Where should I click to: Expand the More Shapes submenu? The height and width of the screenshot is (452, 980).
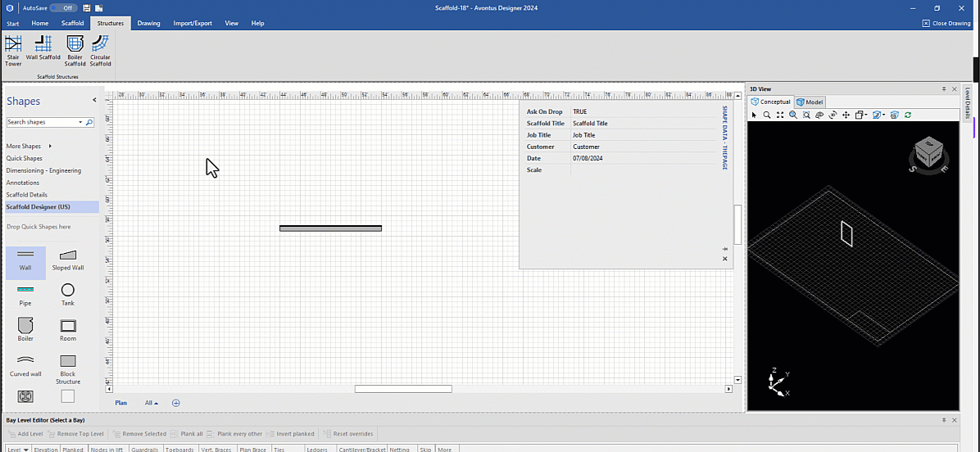[x=50, y=147]
